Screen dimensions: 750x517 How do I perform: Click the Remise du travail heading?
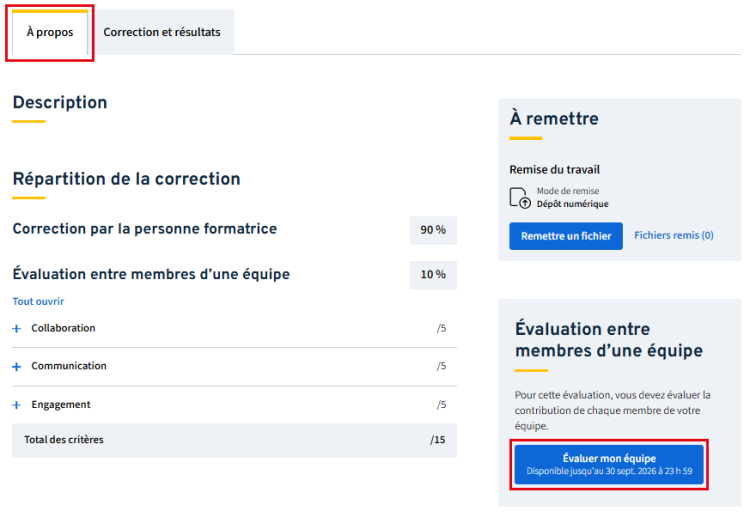point(554,170)
